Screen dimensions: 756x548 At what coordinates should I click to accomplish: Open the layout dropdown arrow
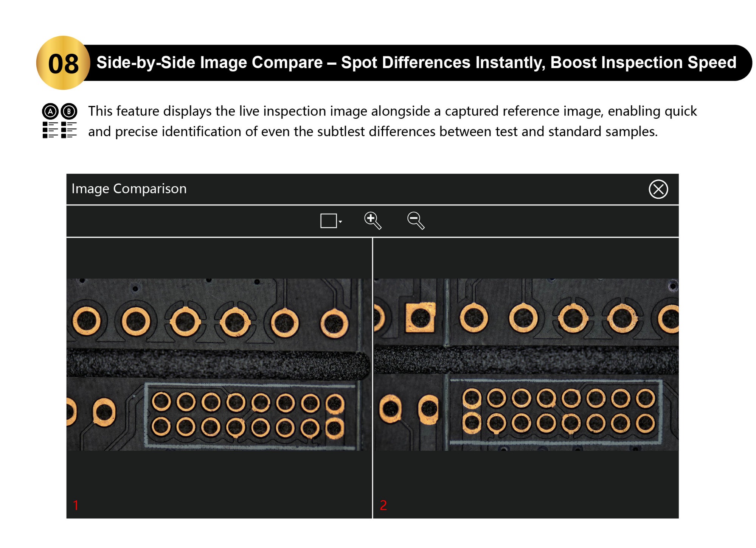click(x=341, y=221)
